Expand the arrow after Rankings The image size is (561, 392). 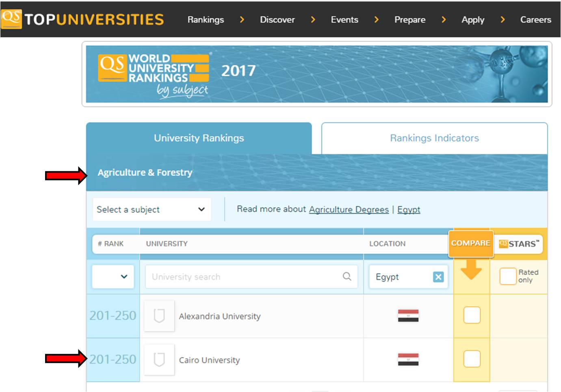point(242,19)
